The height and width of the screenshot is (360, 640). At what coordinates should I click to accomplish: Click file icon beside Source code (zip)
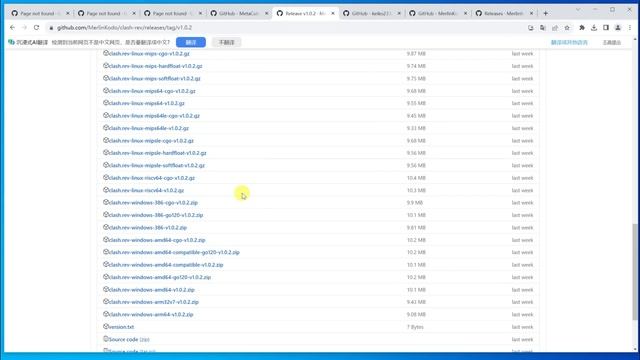click(x=106, y=339)
